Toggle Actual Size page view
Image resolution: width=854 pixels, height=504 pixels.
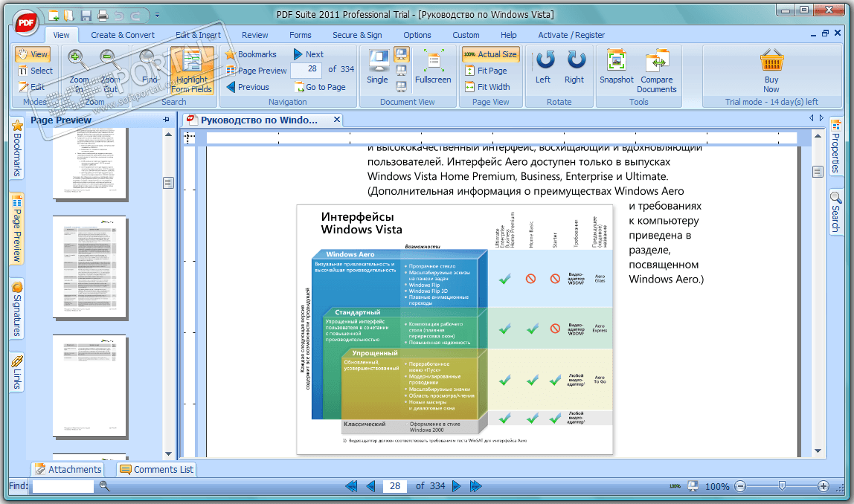(x=490, y=54)
